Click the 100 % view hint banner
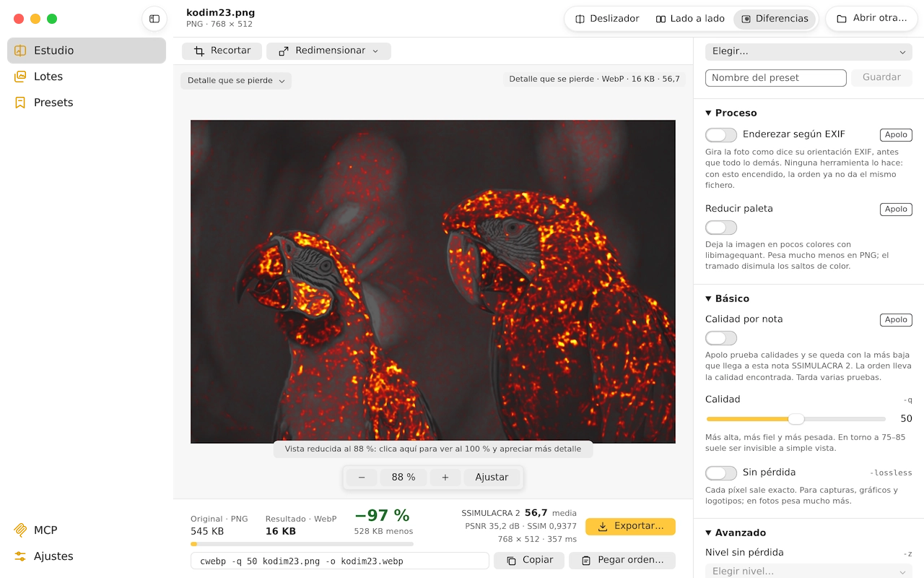Screen dimensions: 924x578 point(433,449)
